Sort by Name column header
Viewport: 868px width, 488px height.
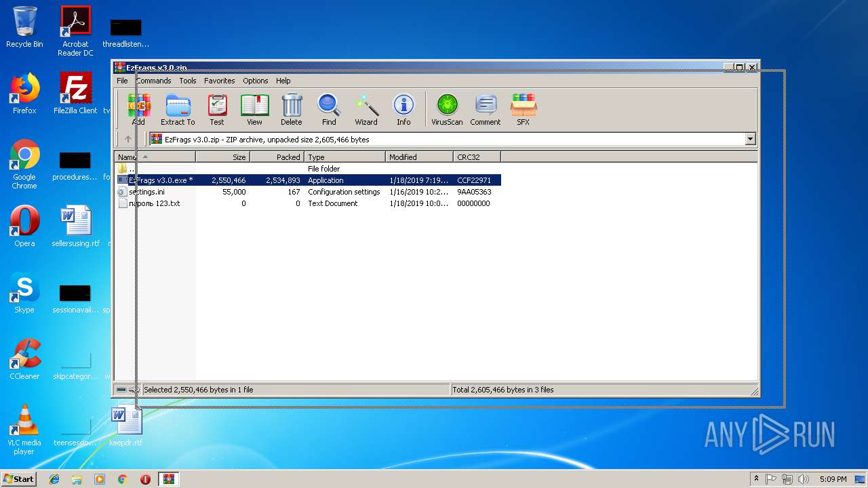[x=155, y=157]
